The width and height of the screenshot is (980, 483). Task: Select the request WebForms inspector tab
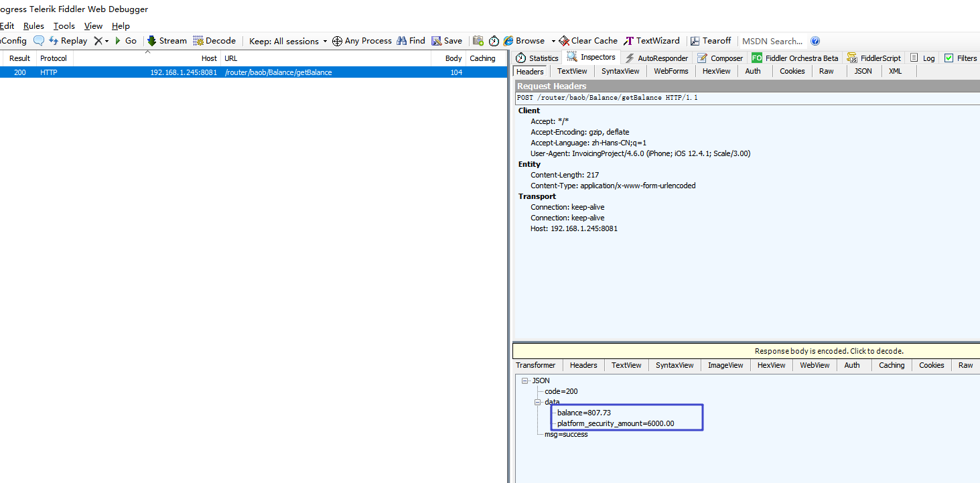671,71
